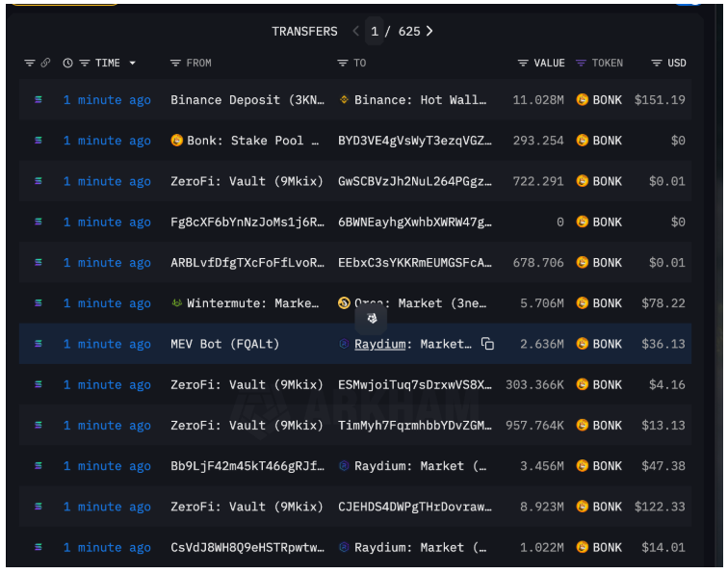Open address CJEHDS4DWPgTHrDovraw
728x574 pixels.
tap(415, 507)
